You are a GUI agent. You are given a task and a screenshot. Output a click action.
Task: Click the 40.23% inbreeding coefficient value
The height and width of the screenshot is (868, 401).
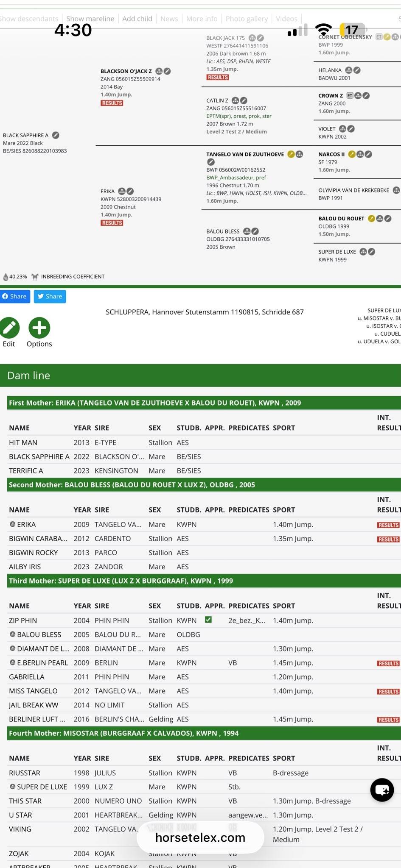tap(18, 277)
